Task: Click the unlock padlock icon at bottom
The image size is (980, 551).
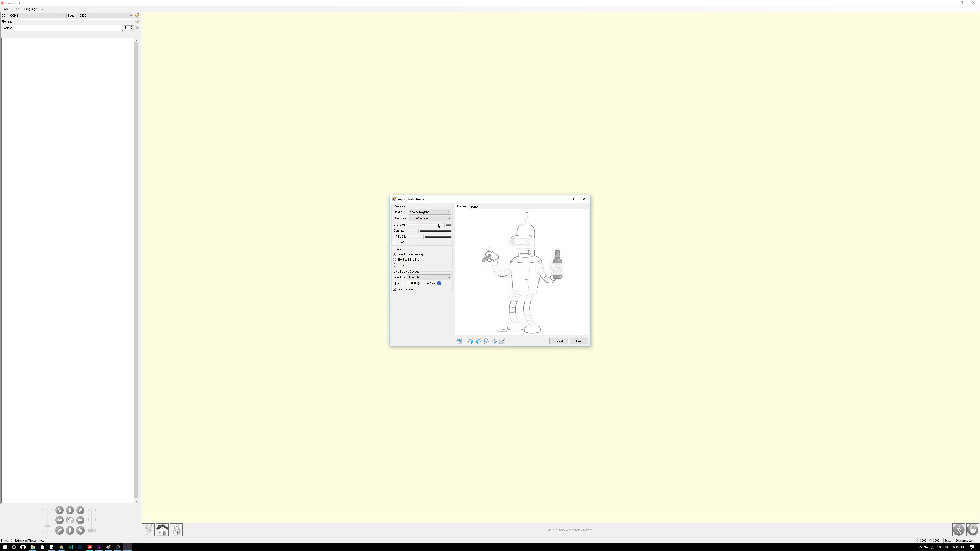Action: (177, 530)
